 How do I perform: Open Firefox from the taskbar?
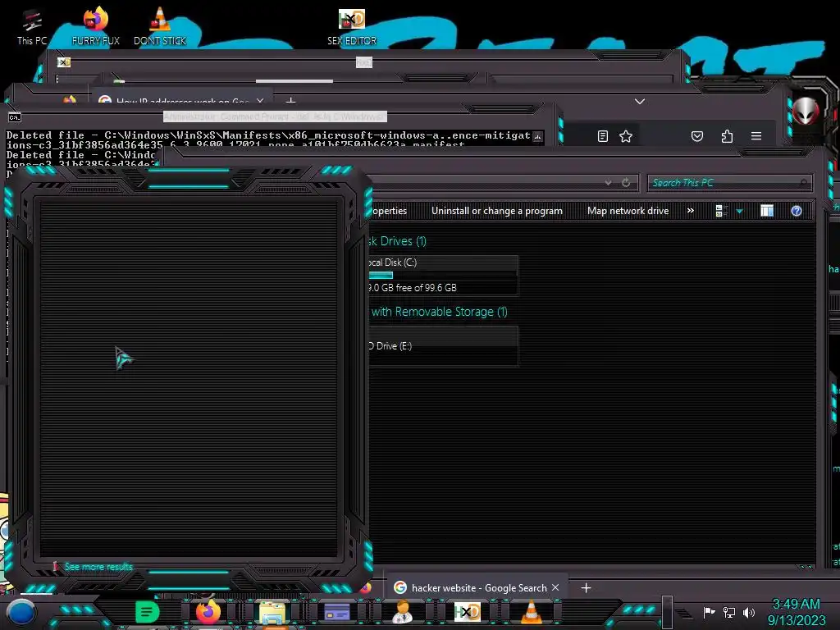click(x=208, y=612)
